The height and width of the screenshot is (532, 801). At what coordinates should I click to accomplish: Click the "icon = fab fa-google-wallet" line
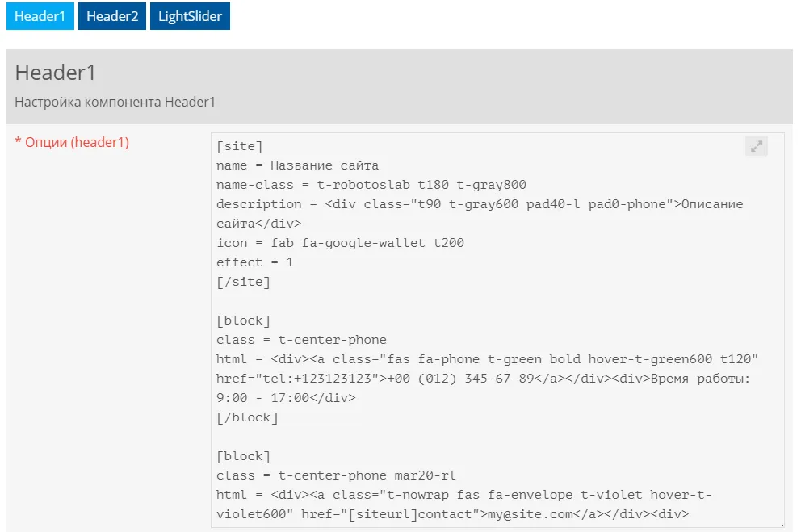pyautogui.click(x=340, y=243)
